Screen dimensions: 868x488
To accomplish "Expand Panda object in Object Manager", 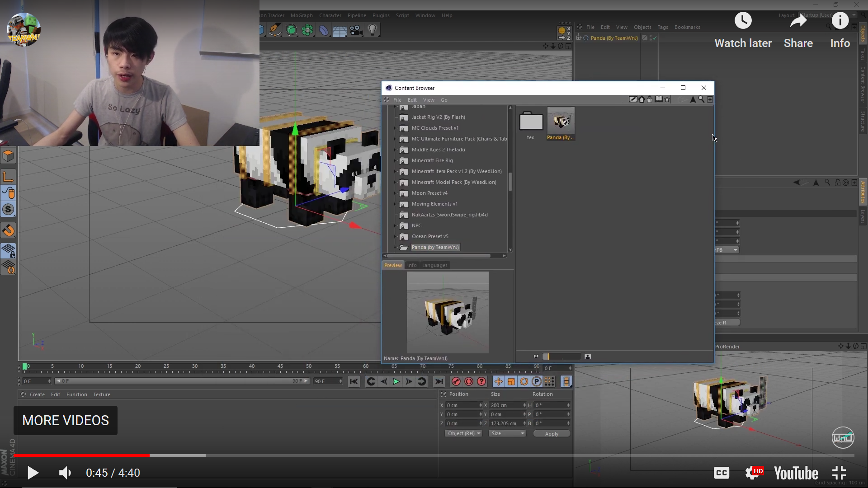I will click(x=579, y=38).
